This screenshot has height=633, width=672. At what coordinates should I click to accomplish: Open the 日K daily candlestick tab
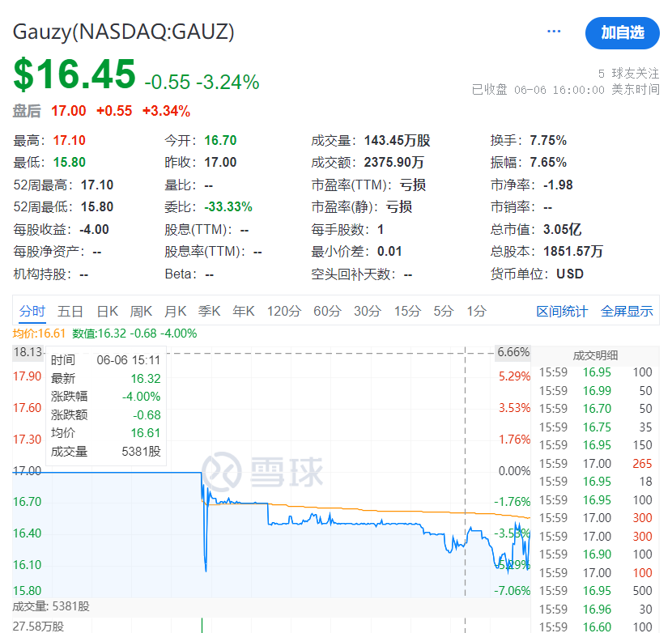pos(107,311)
